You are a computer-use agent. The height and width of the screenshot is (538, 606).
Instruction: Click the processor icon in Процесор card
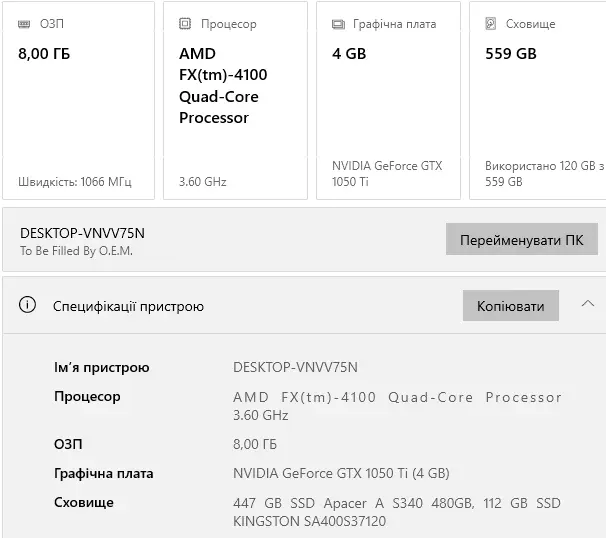pyautogui.click(x=185, y=23)
